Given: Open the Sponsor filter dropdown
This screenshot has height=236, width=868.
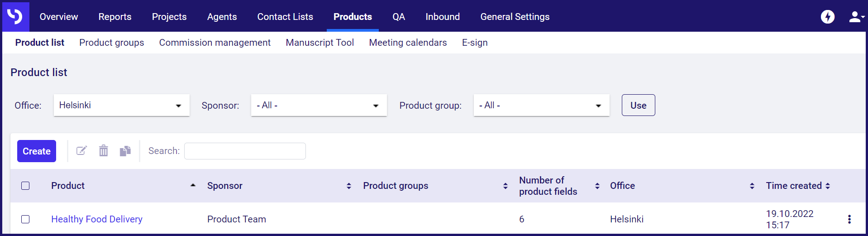Looking at the screenshot, I should [319, 105].
